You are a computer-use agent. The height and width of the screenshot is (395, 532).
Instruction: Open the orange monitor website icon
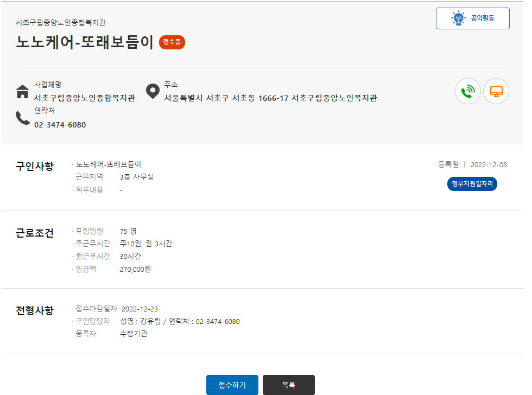[x=496, y=91]
